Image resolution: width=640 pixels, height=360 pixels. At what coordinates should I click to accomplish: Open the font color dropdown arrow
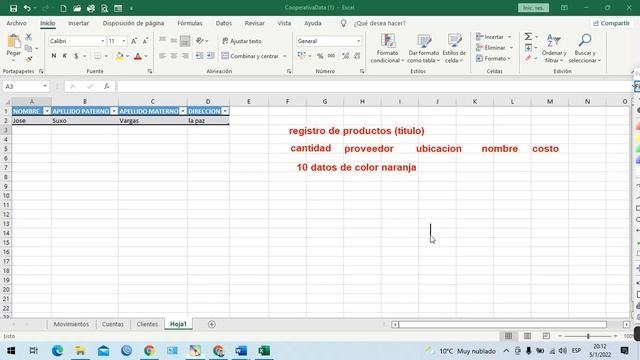coord(146,56)
